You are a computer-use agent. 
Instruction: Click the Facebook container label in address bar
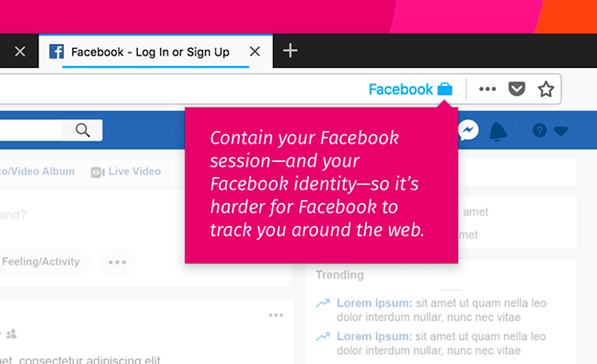(401, 89)
